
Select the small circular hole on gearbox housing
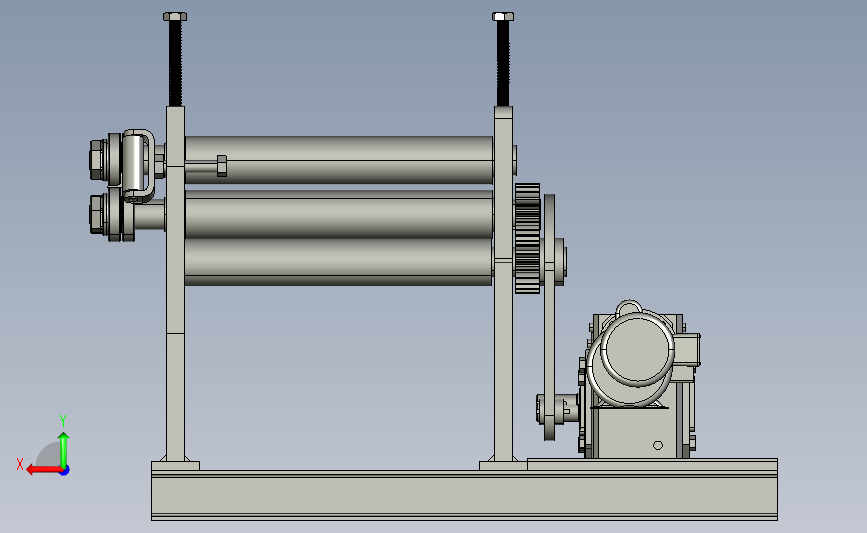pyautogui.click(x=657, y=445)
